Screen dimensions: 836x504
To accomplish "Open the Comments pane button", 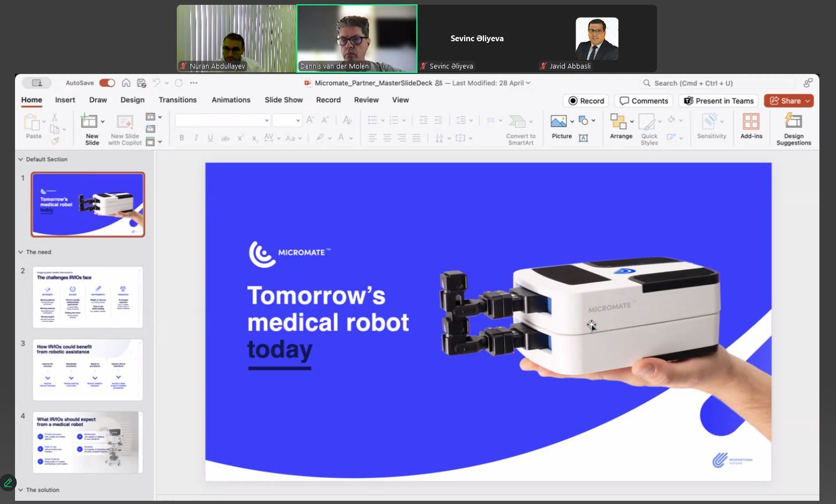I will coord(644,101).
